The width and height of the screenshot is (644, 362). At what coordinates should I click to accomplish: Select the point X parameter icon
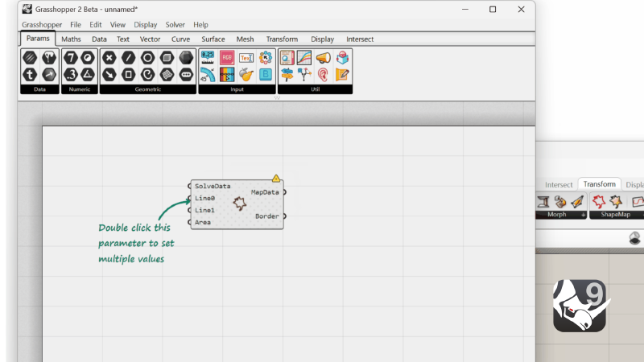[x=109, y=57]
